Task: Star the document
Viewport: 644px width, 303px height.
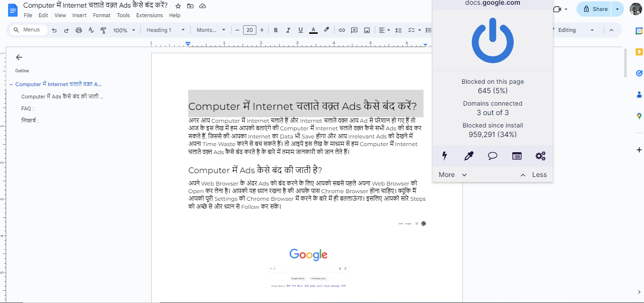Action: pos(178,6)
